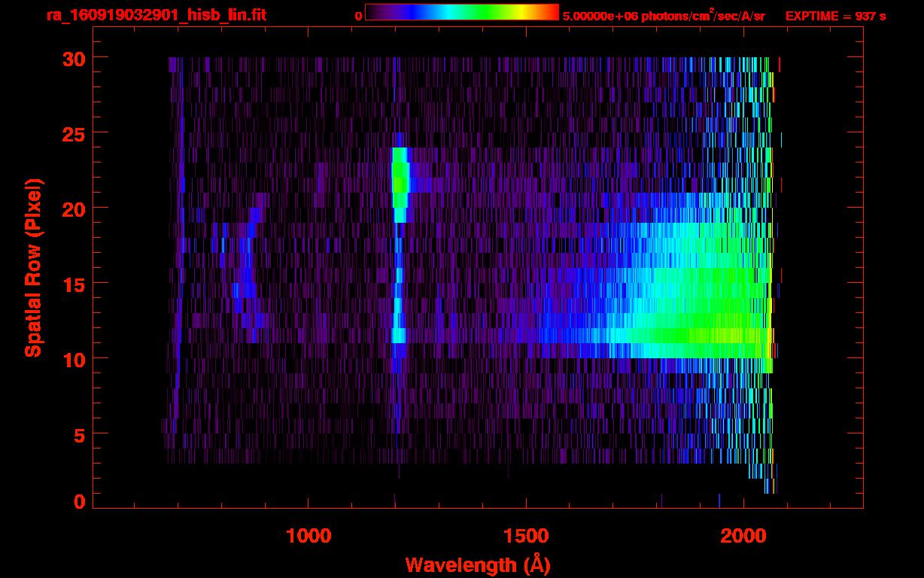
Task: Click the x-axis tick label 1500
Action: tap(526, 536)
